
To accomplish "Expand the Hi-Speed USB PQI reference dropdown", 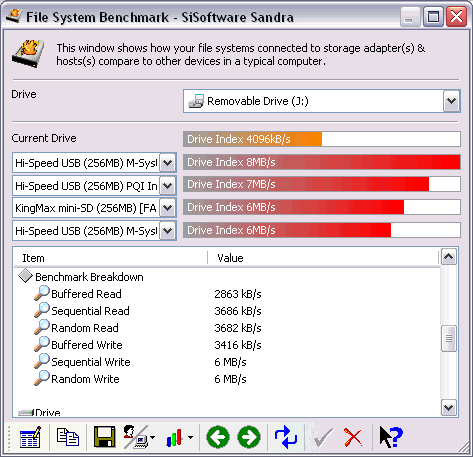I will tap(167, 186).
